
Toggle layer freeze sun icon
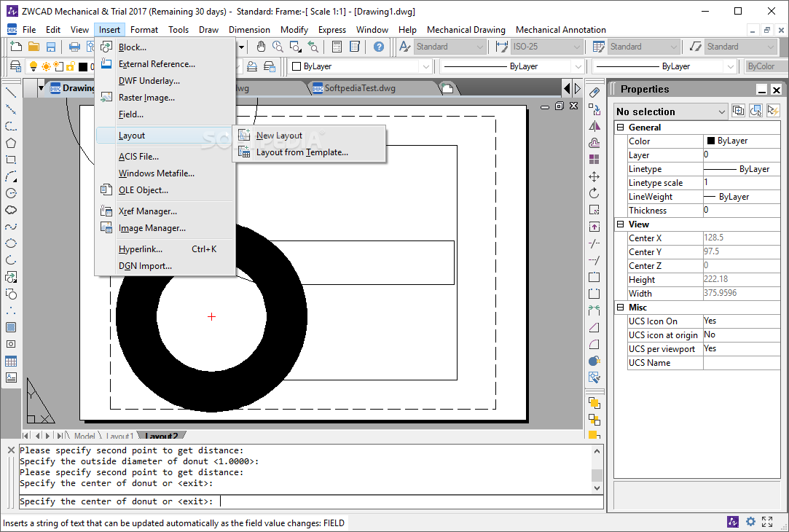coord(46,66)
